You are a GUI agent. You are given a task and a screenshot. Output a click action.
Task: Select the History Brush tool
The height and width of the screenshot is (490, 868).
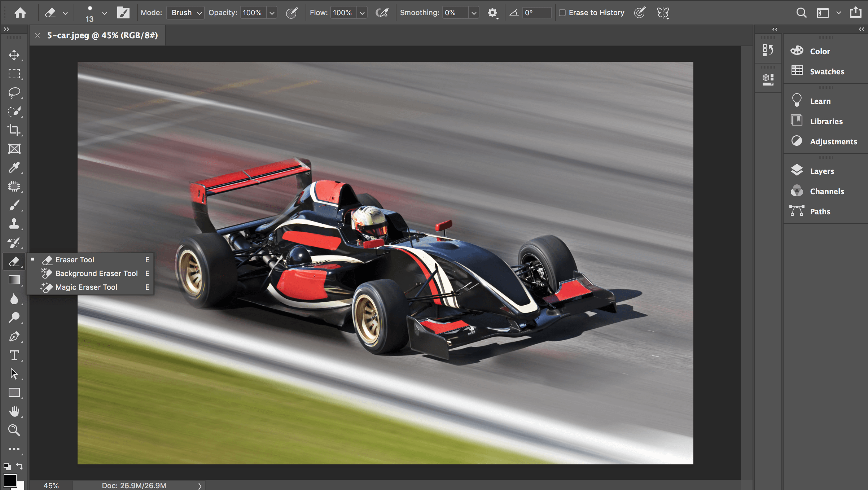tap(14, 242)
